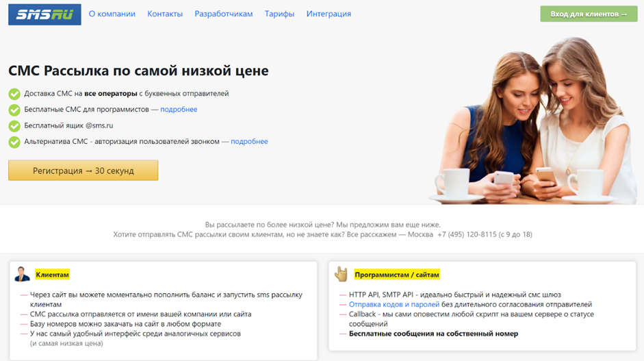Image resolution: width=644 pixels, height=361 pixels.
Task: Select 'Интеграция' in the top navigation
Action: pos(329,14)
